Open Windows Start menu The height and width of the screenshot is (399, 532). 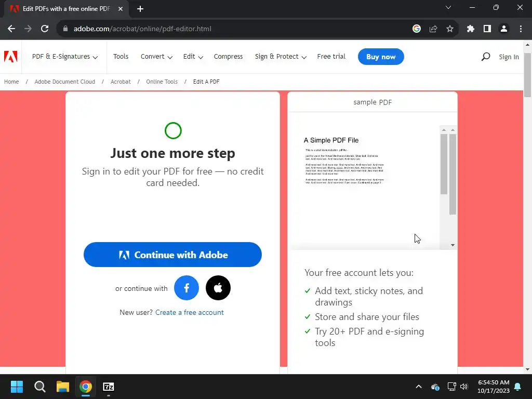[x=17, y=387]
